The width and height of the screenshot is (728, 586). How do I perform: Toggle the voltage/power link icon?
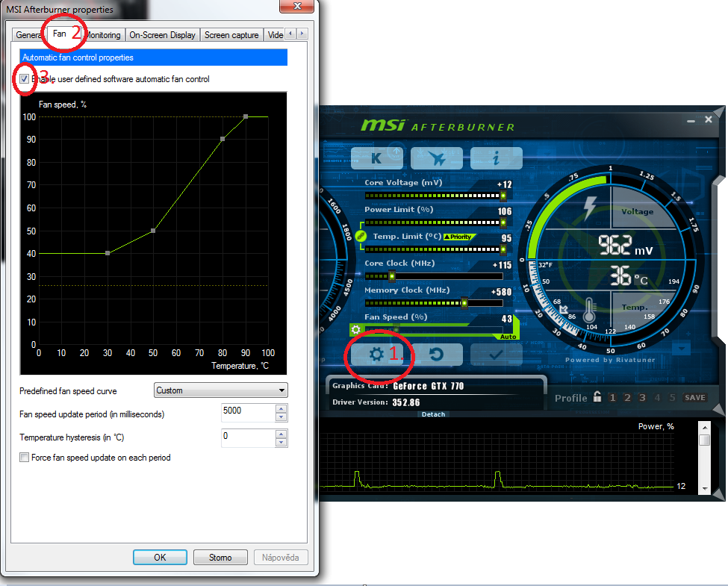coord(361,236)
